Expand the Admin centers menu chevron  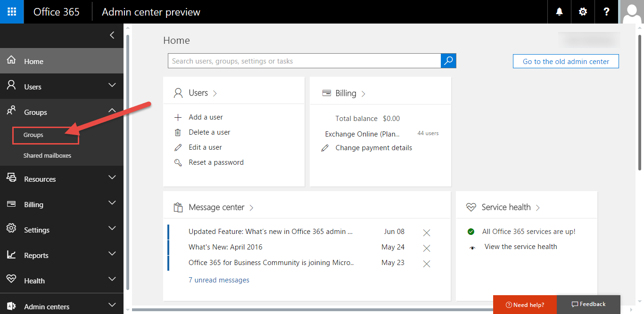click(112, 305)
